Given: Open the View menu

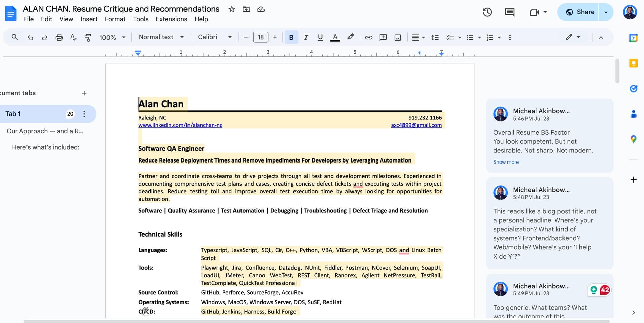Looking at the screenshot, I should click(66, 19).
